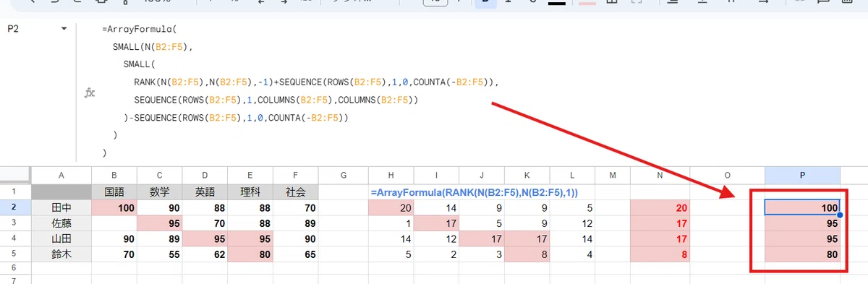
Task: Click 鈴木's 英語 score 62
Action: click(205, 254)
